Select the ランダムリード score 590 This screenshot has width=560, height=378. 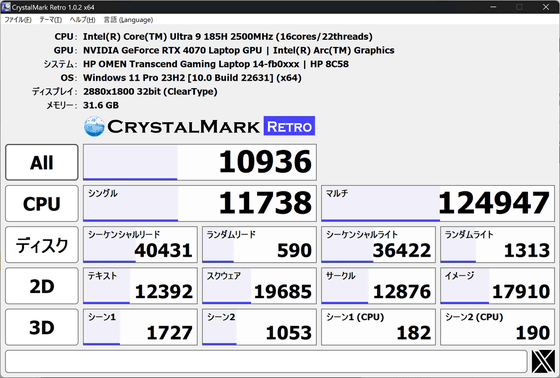pyautogui.click(x=259, y=245)
